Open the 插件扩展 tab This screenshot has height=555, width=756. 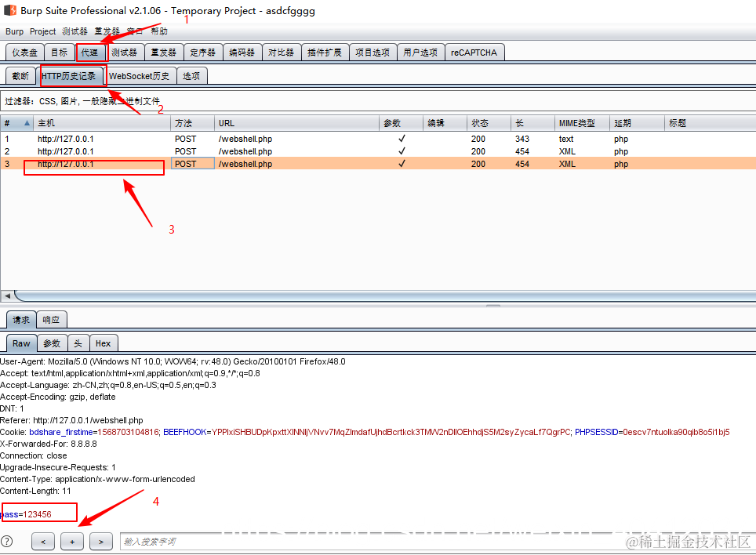click(x=325, y=53)
